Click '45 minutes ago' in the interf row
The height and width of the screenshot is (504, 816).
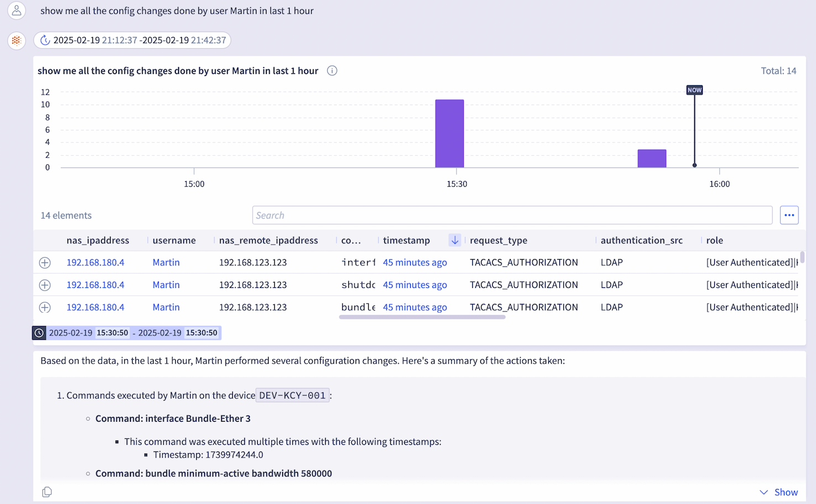415,262
